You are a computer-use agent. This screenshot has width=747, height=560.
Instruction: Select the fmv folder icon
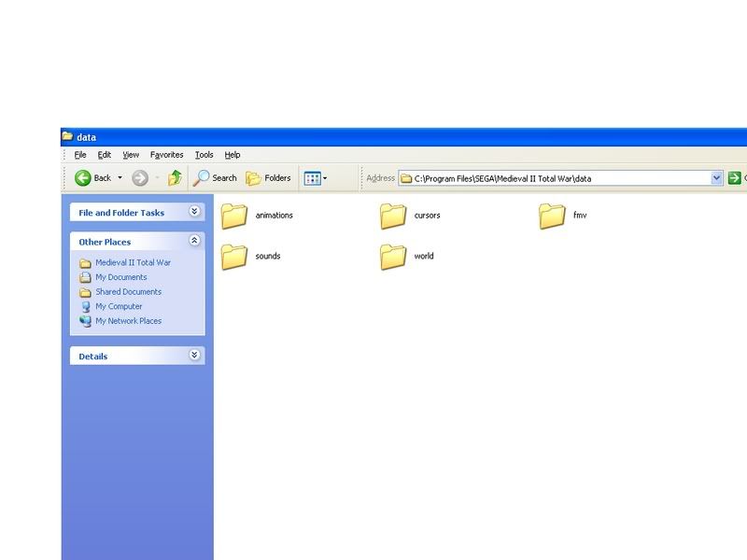[552, 216]
